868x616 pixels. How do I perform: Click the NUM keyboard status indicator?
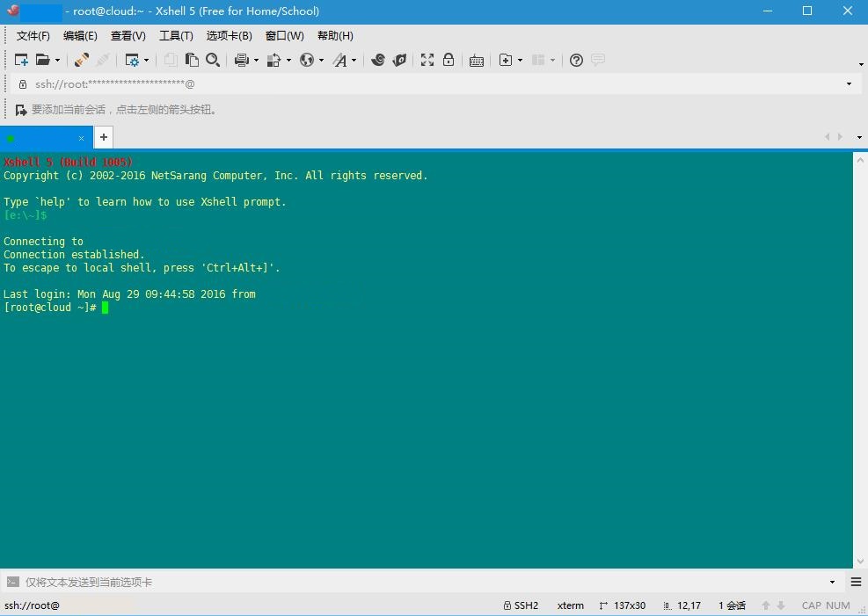838,605
